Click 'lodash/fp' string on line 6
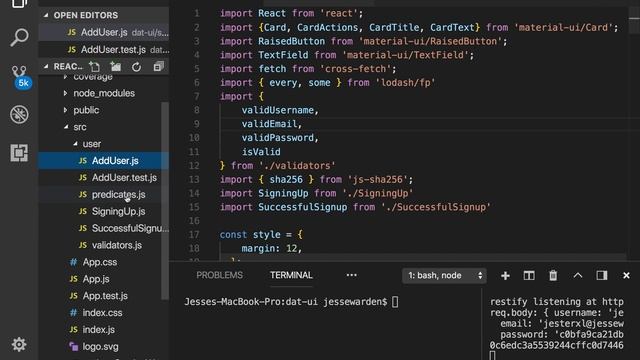The width and height of the screenshot is (640, 360). [405, 83]
